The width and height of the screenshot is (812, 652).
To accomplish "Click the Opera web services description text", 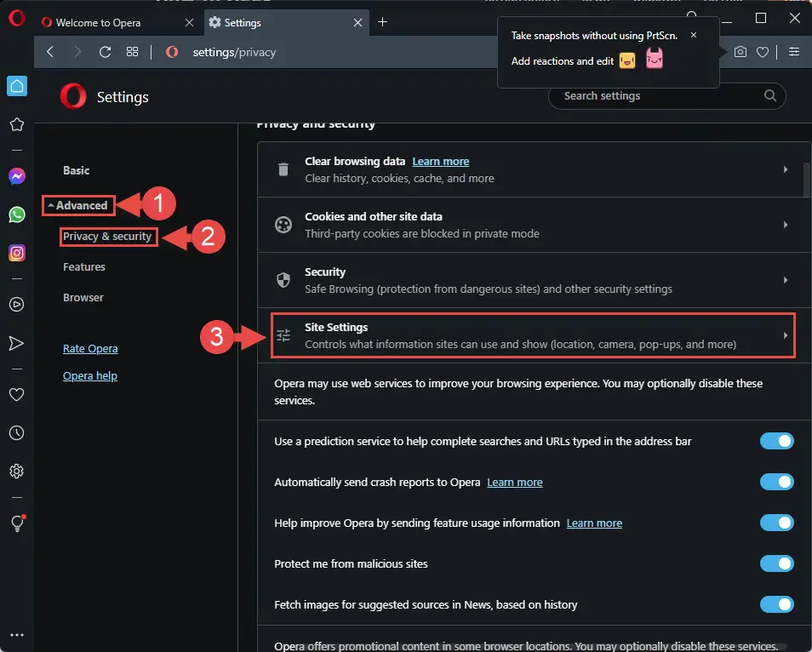I will pyautogui.click(x=518, y=392).
